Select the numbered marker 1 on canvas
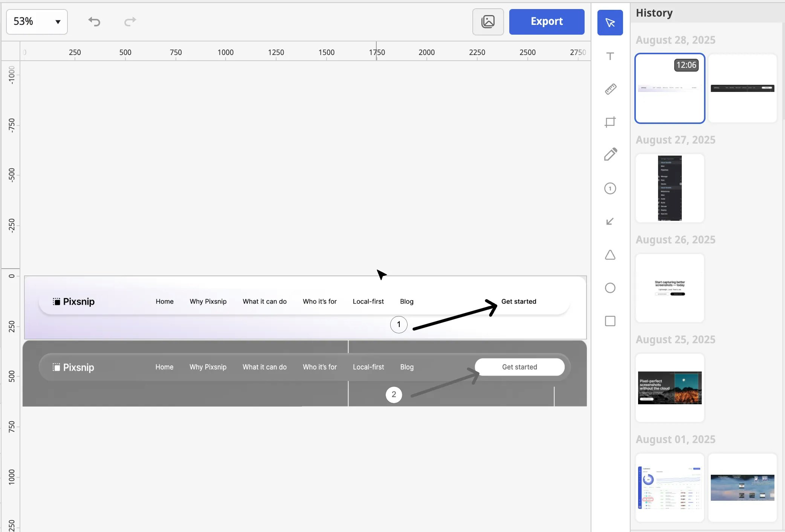This screenshot has height=532, width=785. tap(399, 324)
